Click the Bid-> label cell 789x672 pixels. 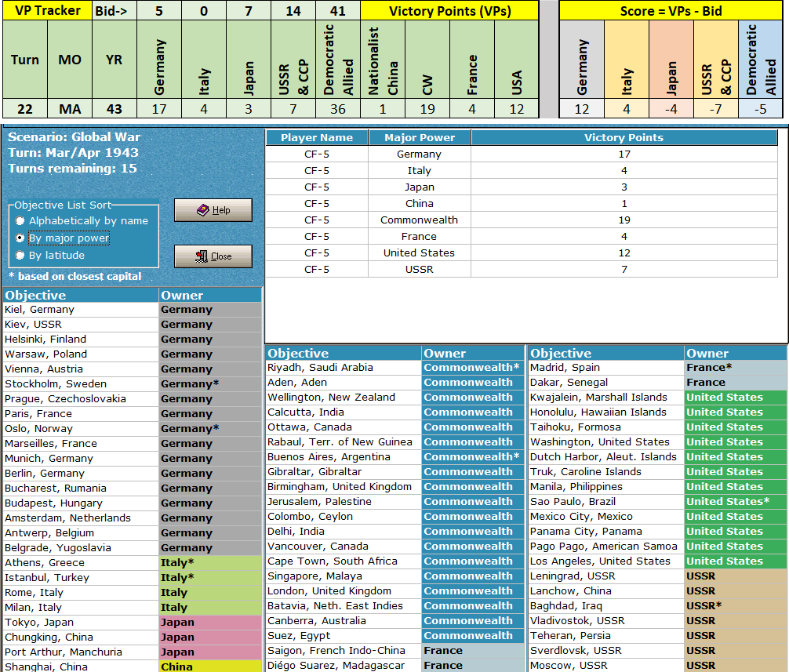tap(115, 10)
